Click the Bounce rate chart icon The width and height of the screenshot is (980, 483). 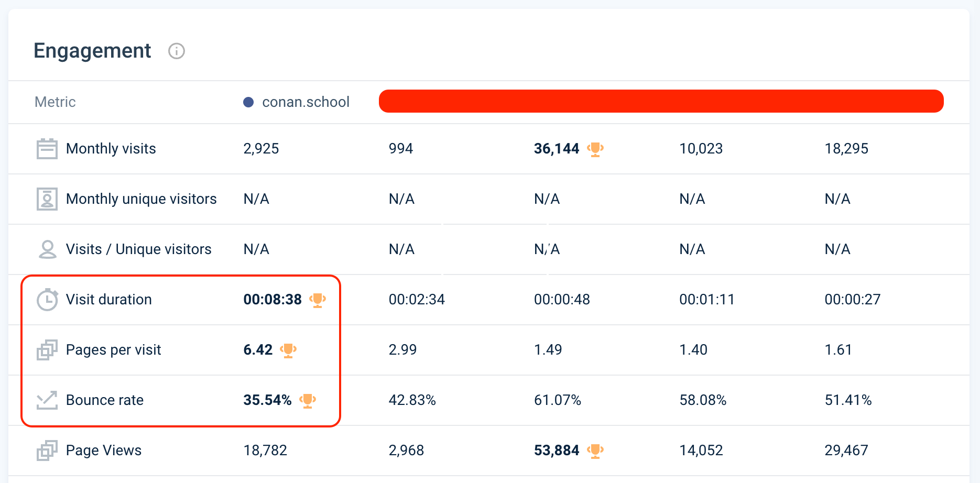tap(47, 400)
